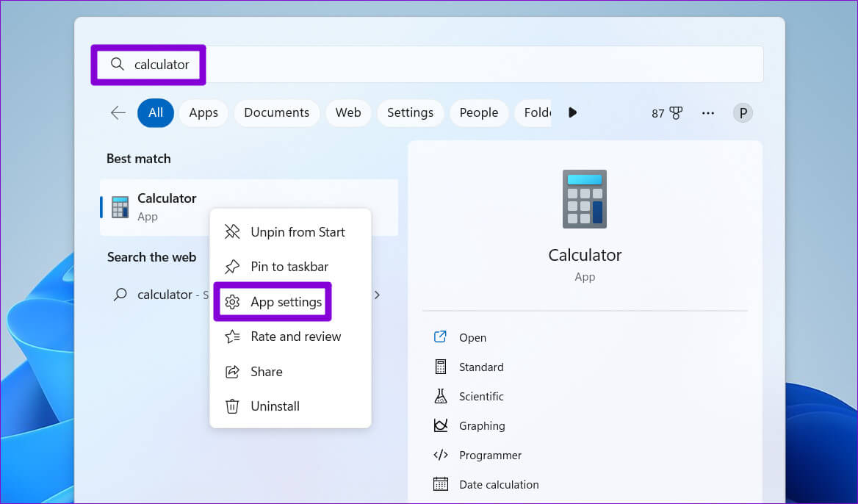Select the Date calculation calendar icon

coord(441,483)
